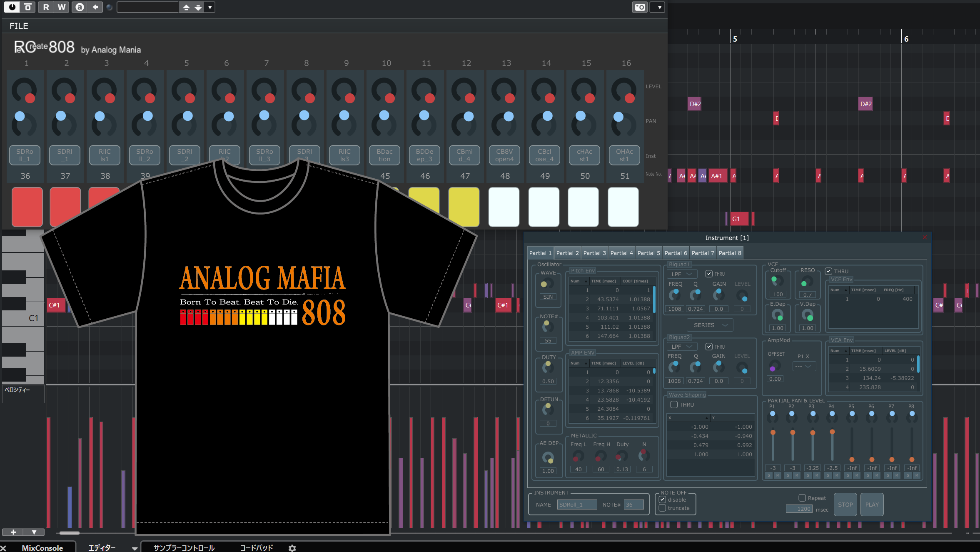Click the CB8Vopen4 instrument button
Screen dimensions: 980x552
click(504, 155)
